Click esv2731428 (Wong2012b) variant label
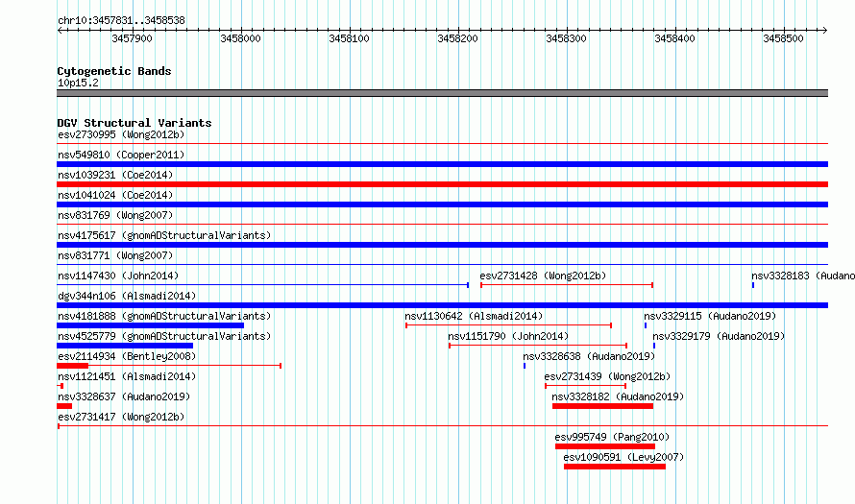This screenshot has height=504, width=855. point(543,276)
